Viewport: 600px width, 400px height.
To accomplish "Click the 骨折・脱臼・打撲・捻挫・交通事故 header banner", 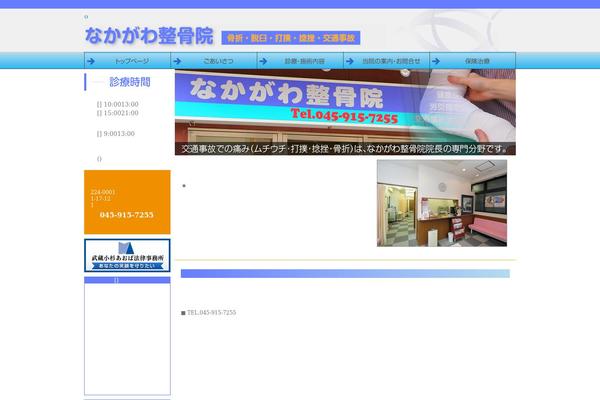I will click(291, 38).
